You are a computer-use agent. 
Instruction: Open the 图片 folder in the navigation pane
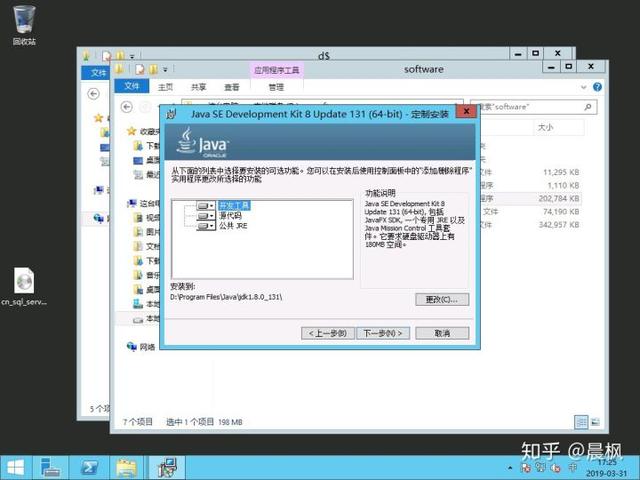pos(147,231)
